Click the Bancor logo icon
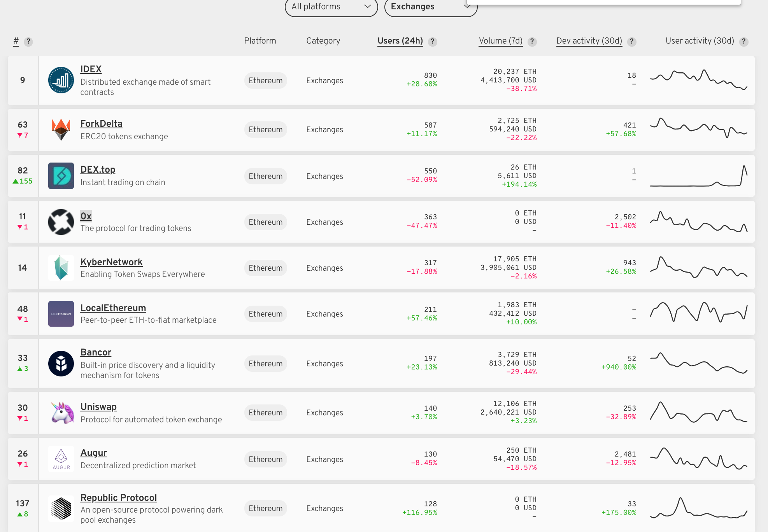This screenshot has width=768, height=532. pos(61,364)
